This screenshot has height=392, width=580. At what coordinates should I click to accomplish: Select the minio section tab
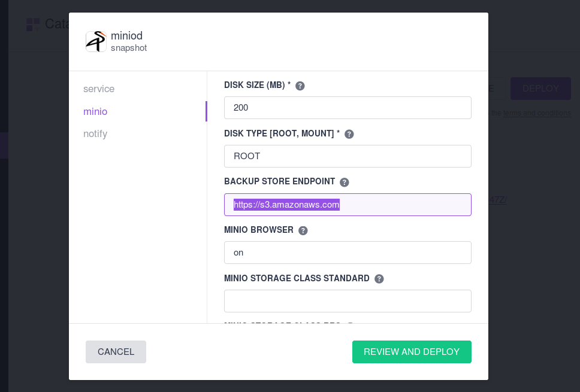point(95,111)
